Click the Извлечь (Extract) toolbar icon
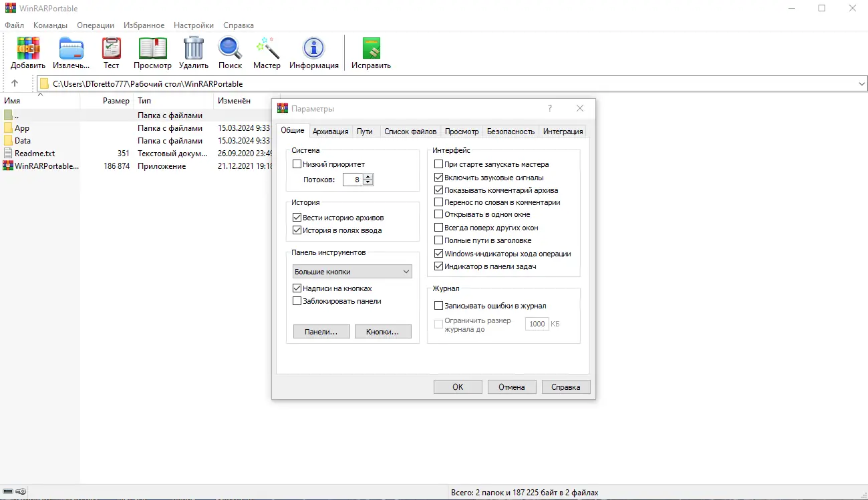 tap(71, 48)
